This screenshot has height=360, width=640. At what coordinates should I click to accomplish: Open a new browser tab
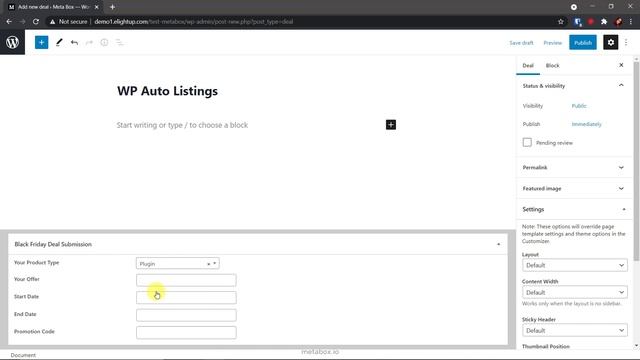coord(112,7)
